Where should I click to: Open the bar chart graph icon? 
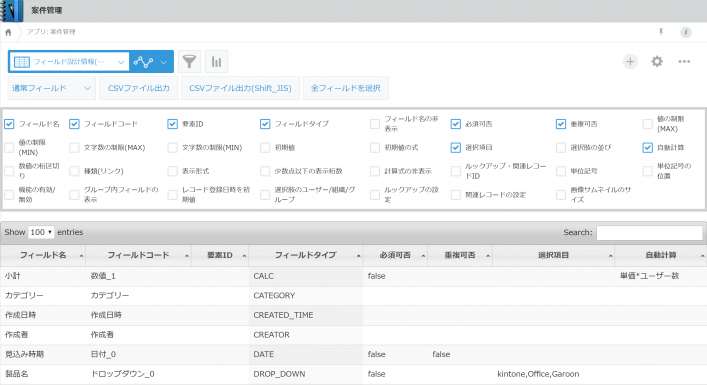tap(216, 62)
